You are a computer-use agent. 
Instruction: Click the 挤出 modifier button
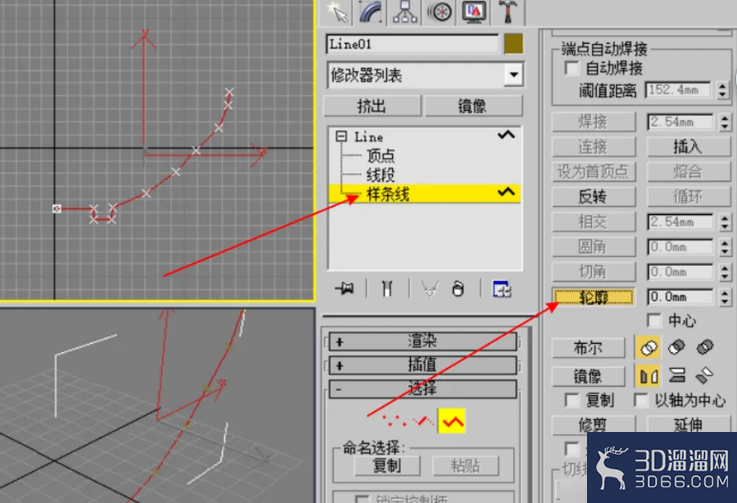coord(372,106)
